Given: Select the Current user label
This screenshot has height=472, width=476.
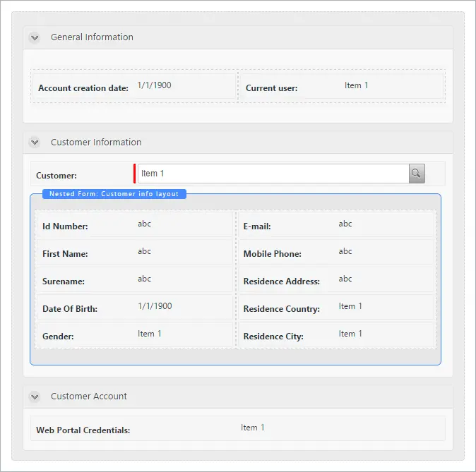Looking at the screenshot, I should (x=271, y=88).
